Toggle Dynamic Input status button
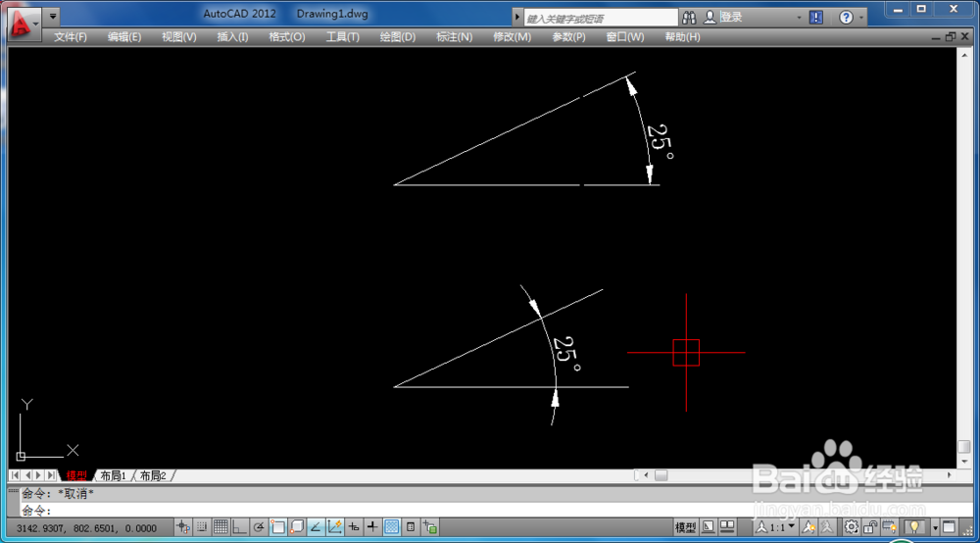The image size is (980, 543). pos(354,527)
